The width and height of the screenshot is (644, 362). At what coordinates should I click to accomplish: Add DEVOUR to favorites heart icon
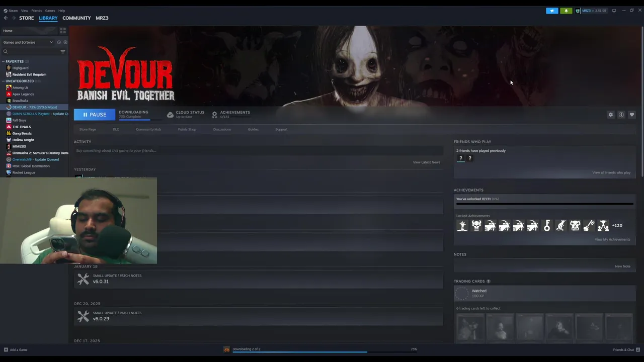[632, 115]
